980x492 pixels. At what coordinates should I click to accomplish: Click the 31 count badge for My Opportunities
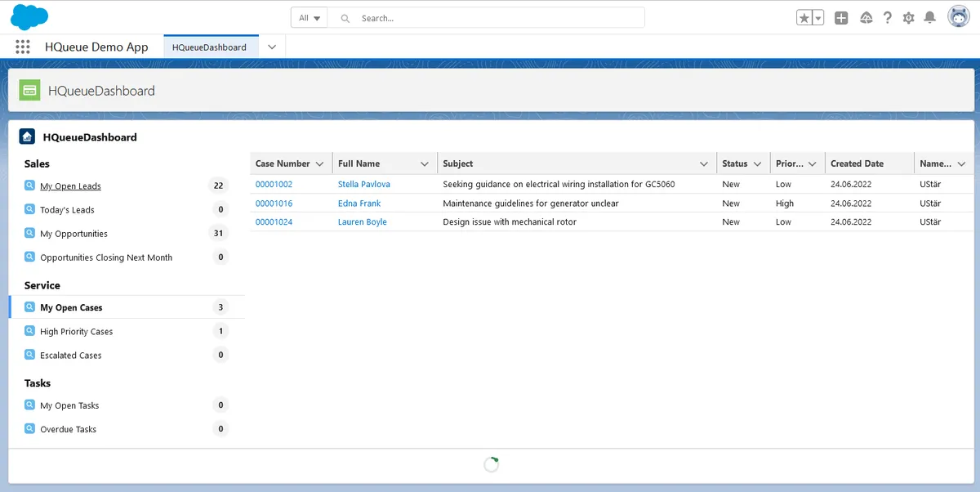(x=218, y=233)
